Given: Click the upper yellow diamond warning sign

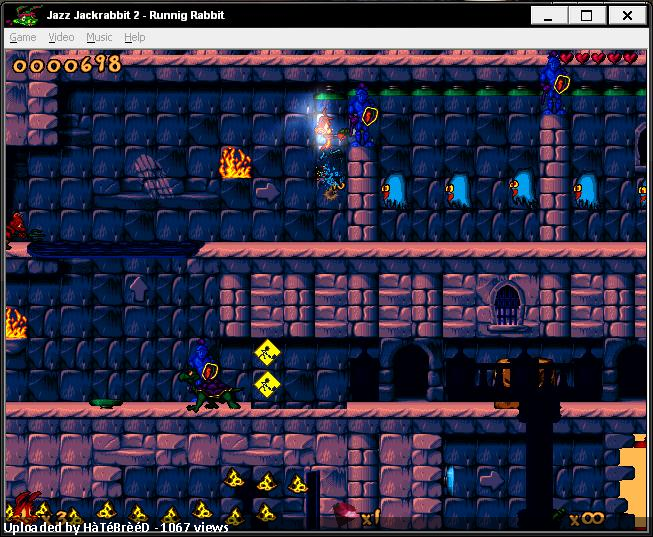Looking at the screenshot, I should pyautogui.click(x=266, y=352).
